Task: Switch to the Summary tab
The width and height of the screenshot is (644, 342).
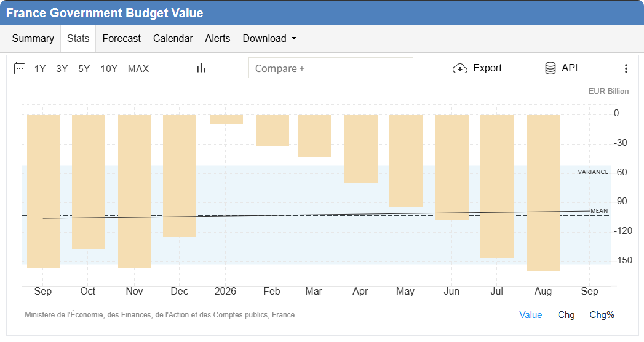Action: [x=33, y=39]
